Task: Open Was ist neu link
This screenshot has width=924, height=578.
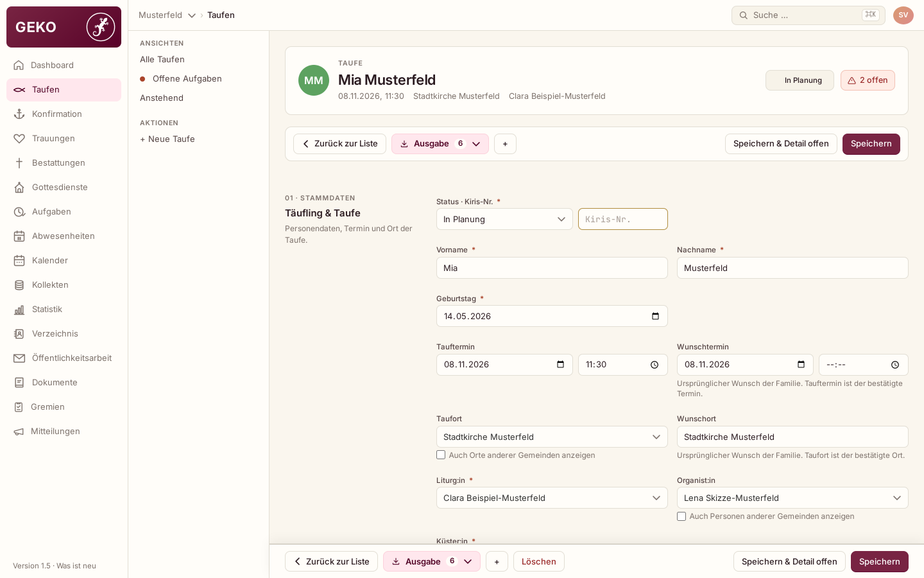Action: (76, 566)
